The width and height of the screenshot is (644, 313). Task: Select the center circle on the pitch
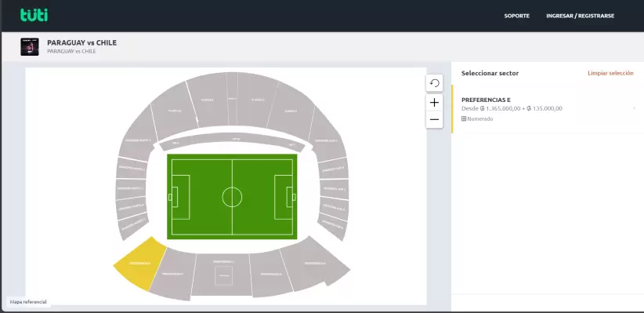pos(232,197)
